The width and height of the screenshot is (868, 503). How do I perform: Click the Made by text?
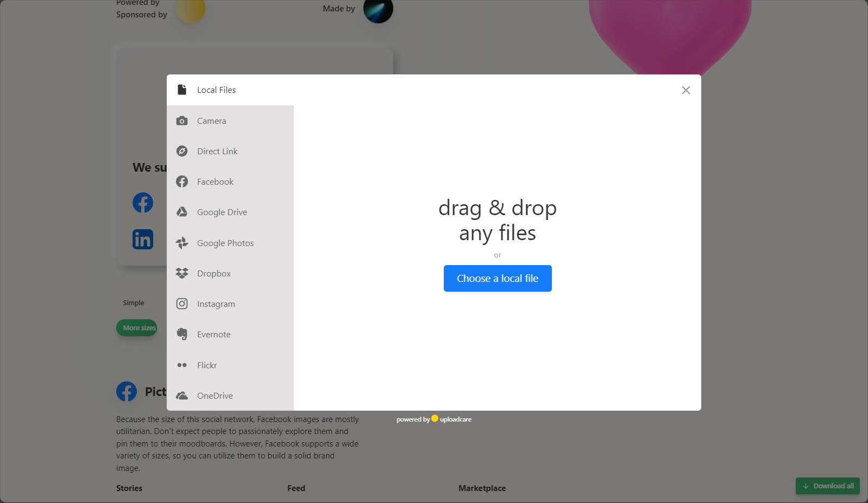coord(339,9)
